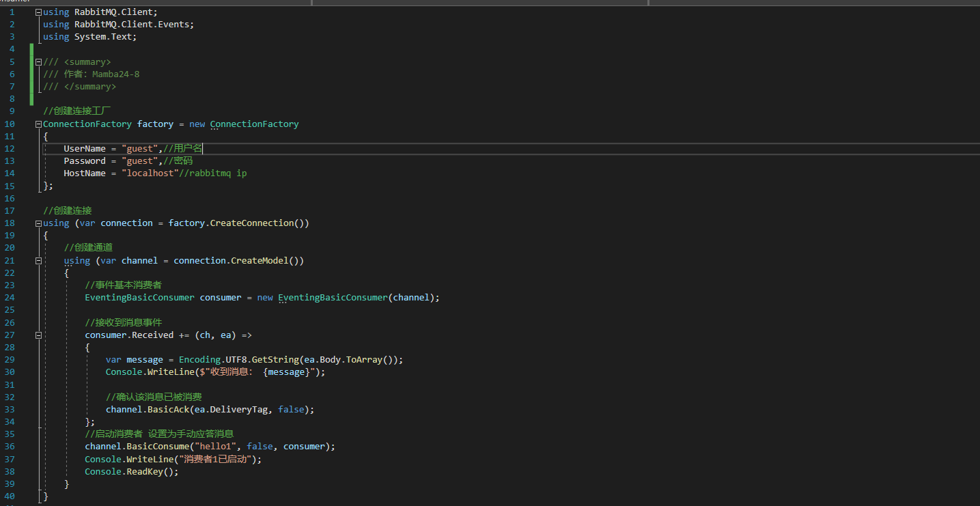Click 'RabbitMQ.Client.Events' on line 2
Image resolution: width=980 pixels, height=506 pixels.
(132, 24)
